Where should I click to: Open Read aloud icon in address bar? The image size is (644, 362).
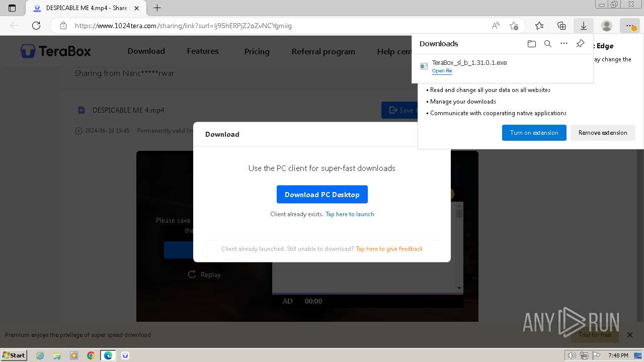[x=496, y=26]
